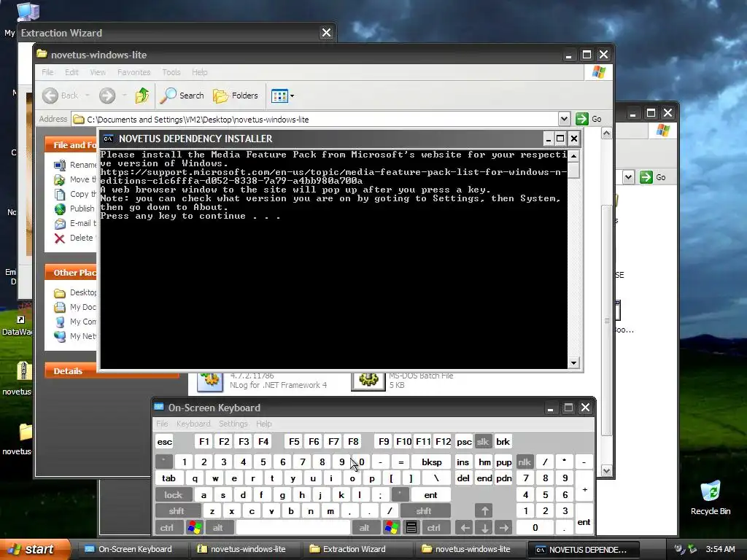
Task: Click the down arrow key on keyboard
Action: click(x=484, y=528)
